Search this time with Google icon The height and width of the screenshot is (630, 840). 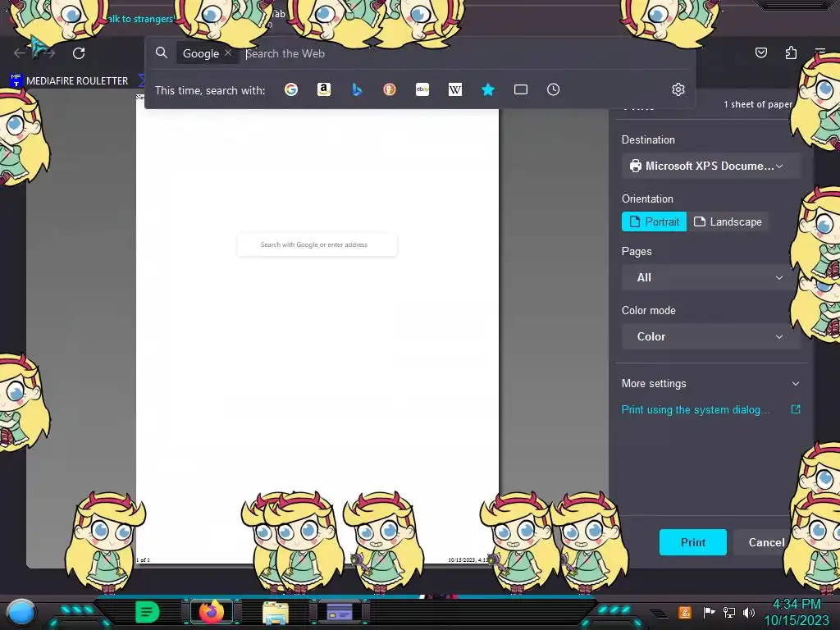pos(291,89)
